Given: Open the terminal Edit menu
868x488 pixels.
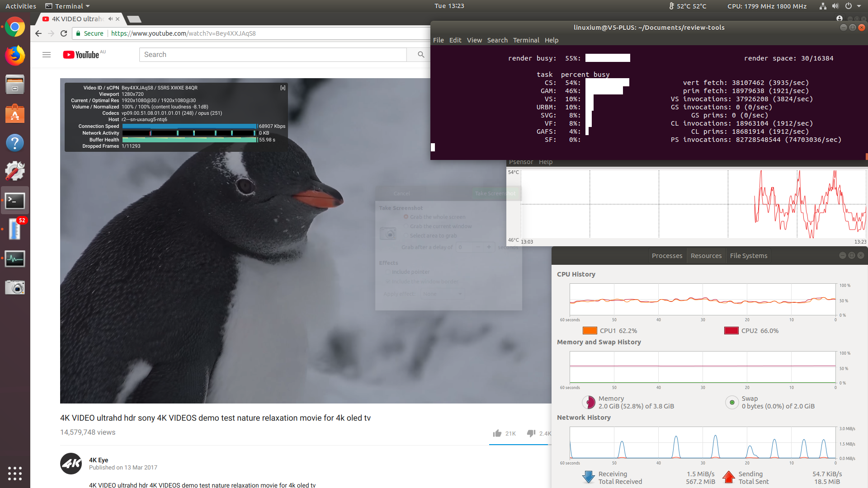Looking at the screenshot, I should [x=455, y=40].
